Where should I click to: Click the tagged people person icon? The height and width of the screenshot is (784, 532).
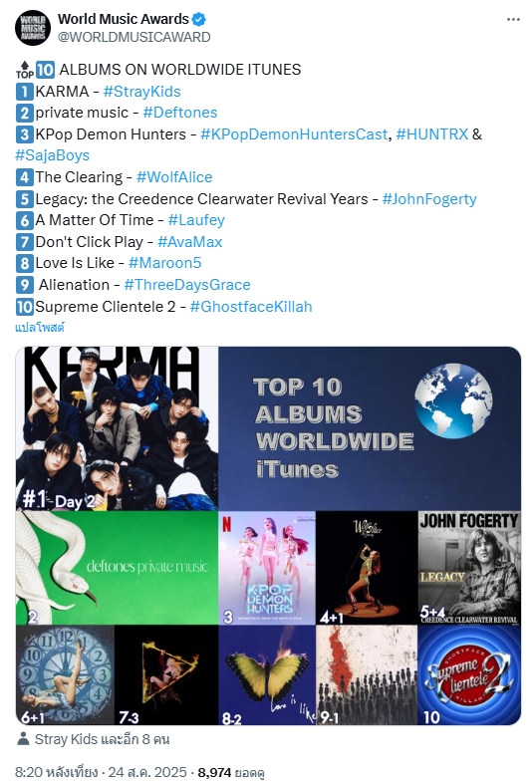coord(23,738)
